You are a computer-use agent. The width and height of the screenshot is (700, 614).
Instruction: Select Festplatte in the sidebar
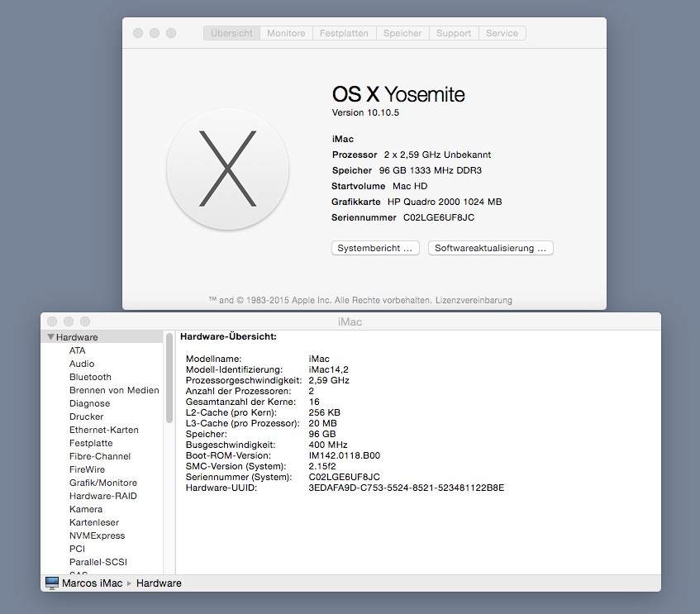click(91, 443)
